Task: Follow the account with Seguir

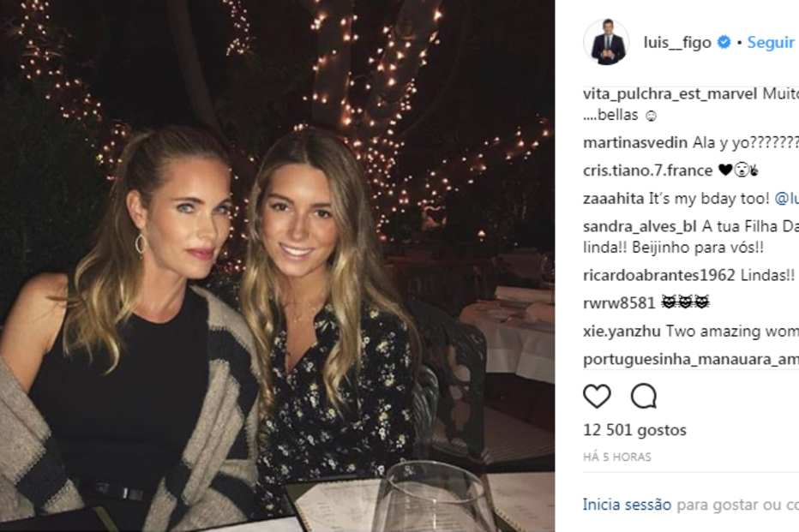Action: coord(771,42)
